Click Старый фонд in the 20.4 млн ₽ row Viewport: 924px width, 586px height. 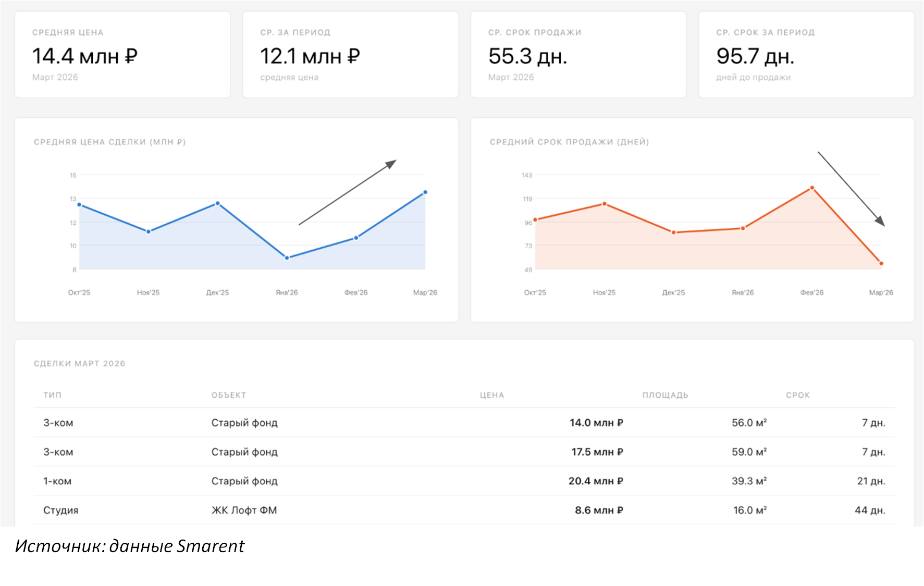pos(244,481)
